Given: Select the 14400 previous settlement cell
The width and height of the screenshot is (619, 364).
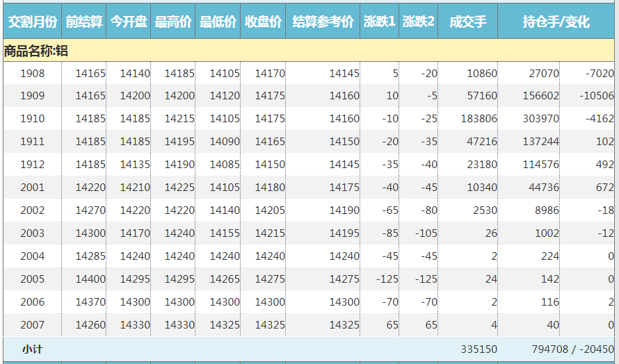Looking at the screenshot, I should pyautogui.click(x=90, y=279).
